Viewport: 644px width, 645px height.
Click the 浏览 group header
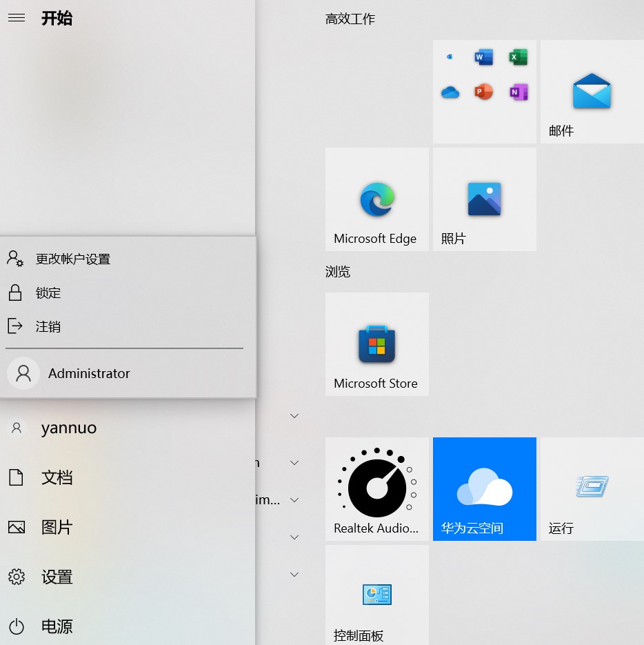click(338, 272)
